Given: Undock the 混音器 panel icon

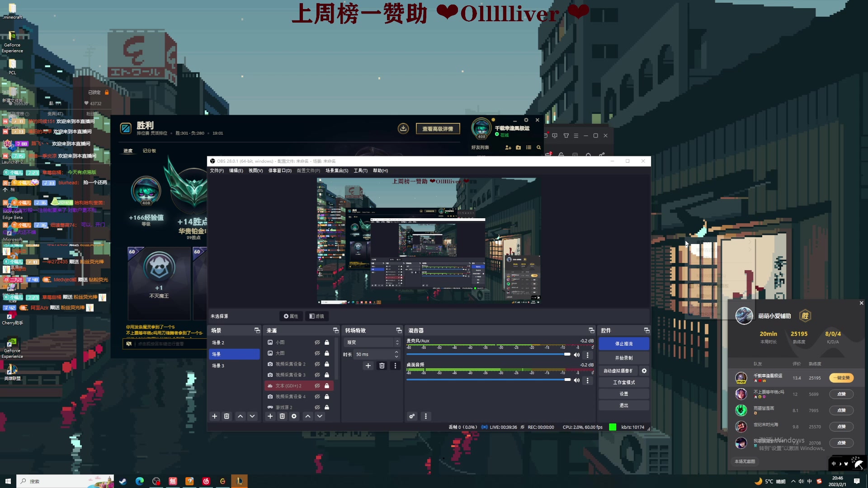Looking at the screenshot, I should pyautogui.click(x=591, y=330).
